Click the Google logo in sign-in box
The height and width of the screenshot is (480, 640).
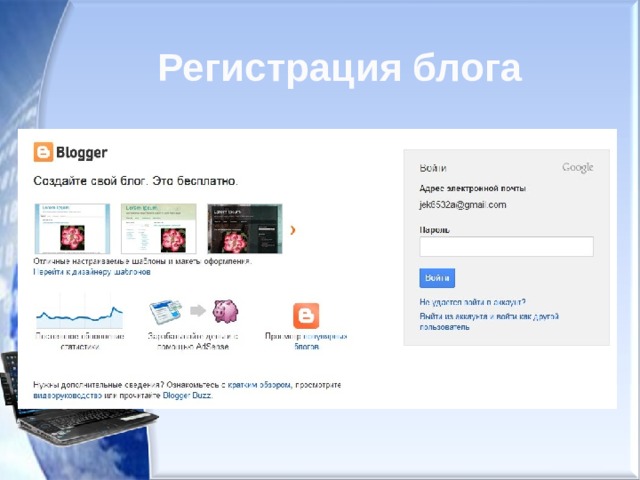(578, 168)
